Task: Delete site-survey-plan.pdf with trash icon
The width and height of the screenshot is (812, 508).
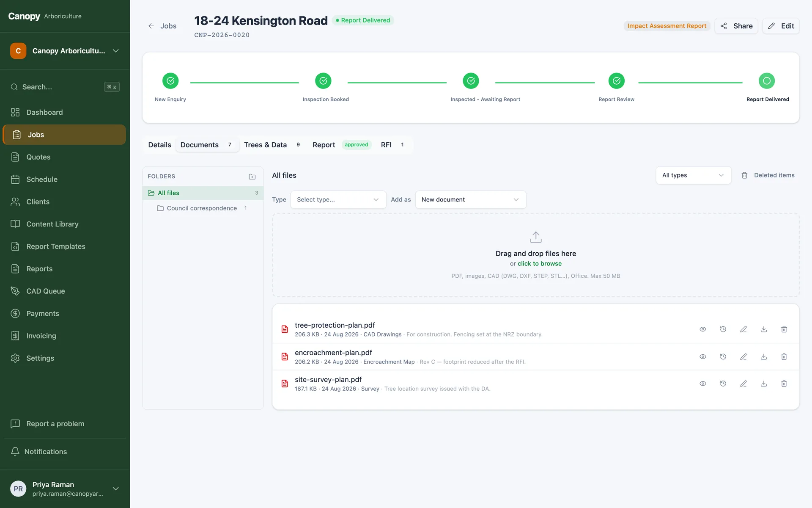Action: [x=784, y=384]
